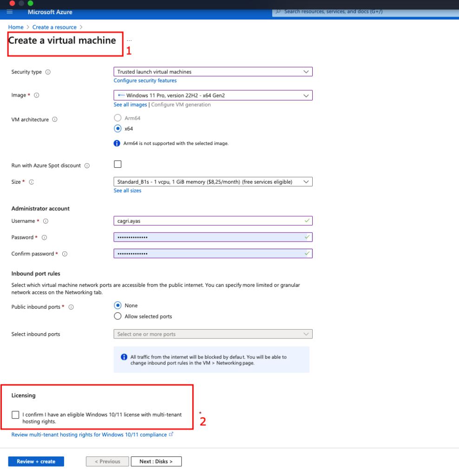Go to Home in breadcrumb
The image size is (459, 476).
tap(16, 27)
